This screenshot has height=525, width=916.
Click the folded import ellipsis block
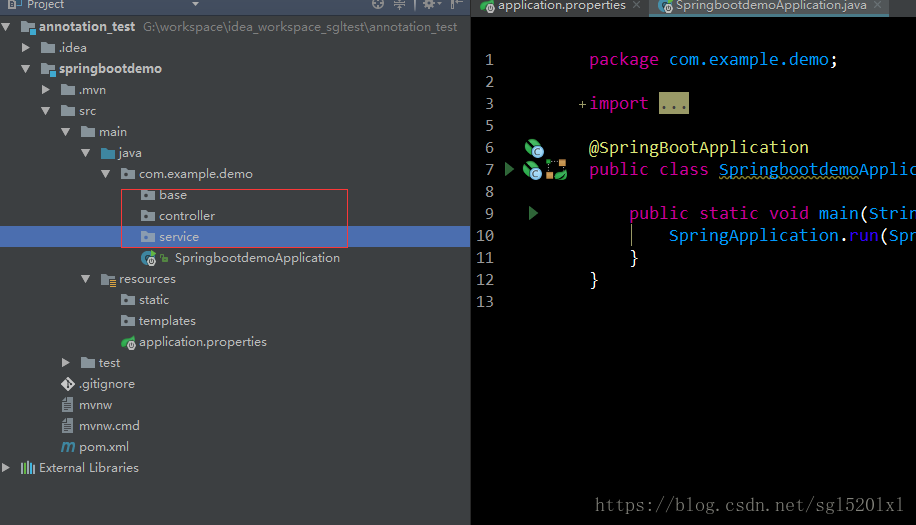pos(674,103)
